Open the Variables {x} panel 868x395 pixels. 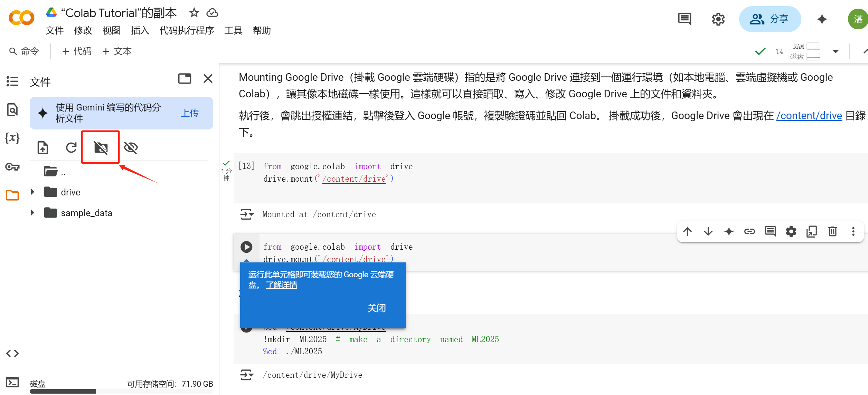[12, 138]
